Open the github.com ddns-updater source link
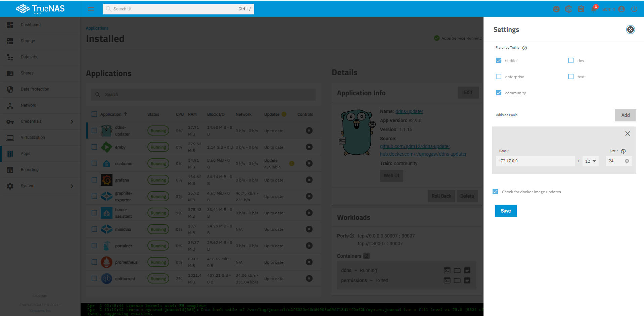The width and height of the screenshot is (644, 316). coord(415,146)
